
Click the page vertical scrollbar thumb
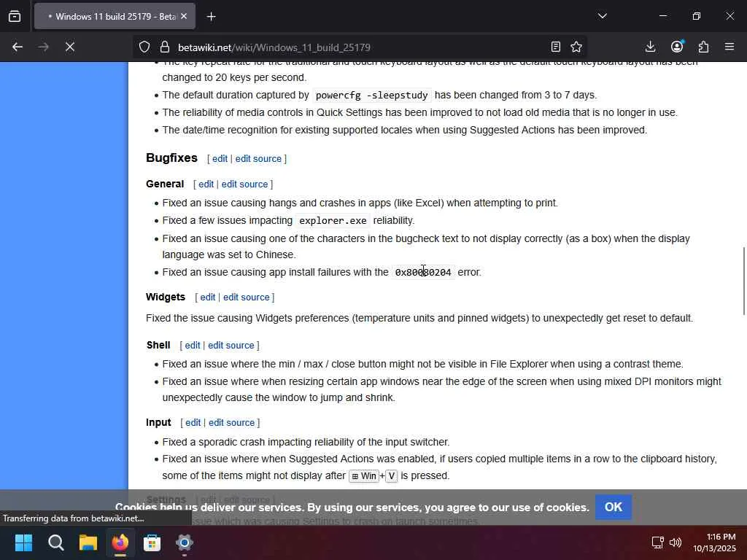click(x=743, y=281)
